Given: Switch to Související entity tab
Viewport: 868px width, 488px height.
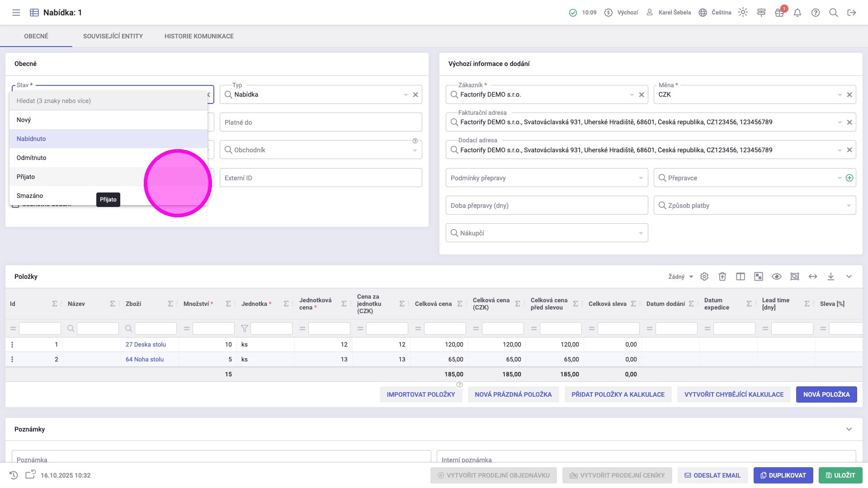Looking at the screenshot, I should pyautogui.click(x=113, y=36).
